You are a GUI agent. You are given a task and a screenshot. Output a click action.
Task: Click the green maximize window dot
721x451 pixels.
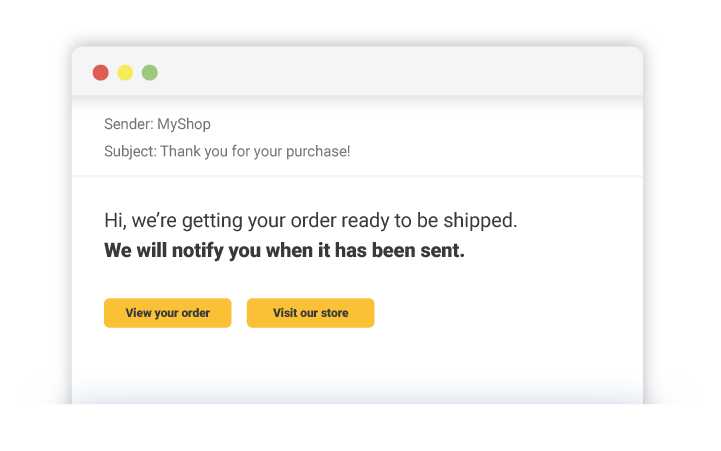click(x=150, y=72)
